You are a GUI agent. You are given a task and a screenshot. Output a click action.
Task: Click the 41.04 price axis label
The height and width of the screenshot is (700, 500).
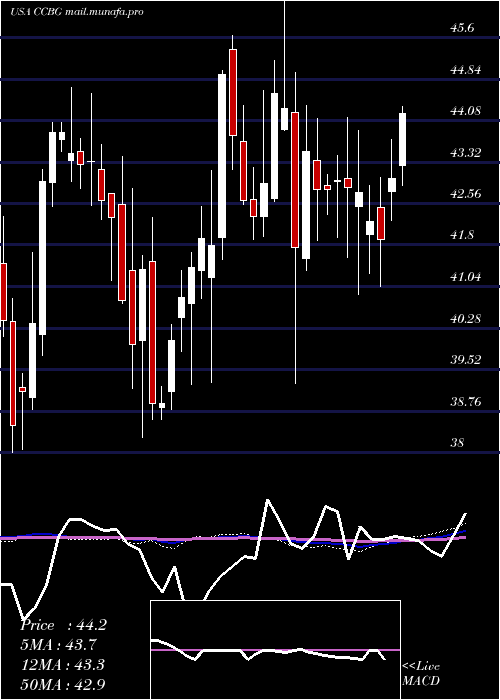[467, 276]
